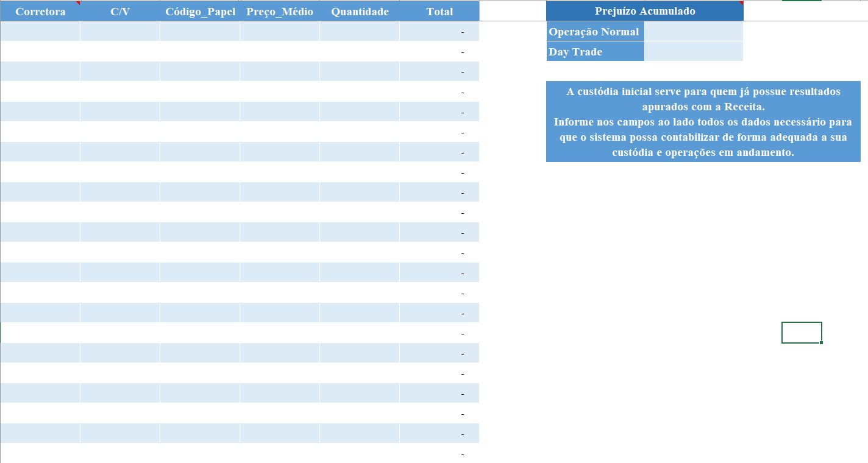Click first empty cell under Preço_Médio header
Viewport: 868px width, 463px height.
pyautogui.click(x=280, y=32)
